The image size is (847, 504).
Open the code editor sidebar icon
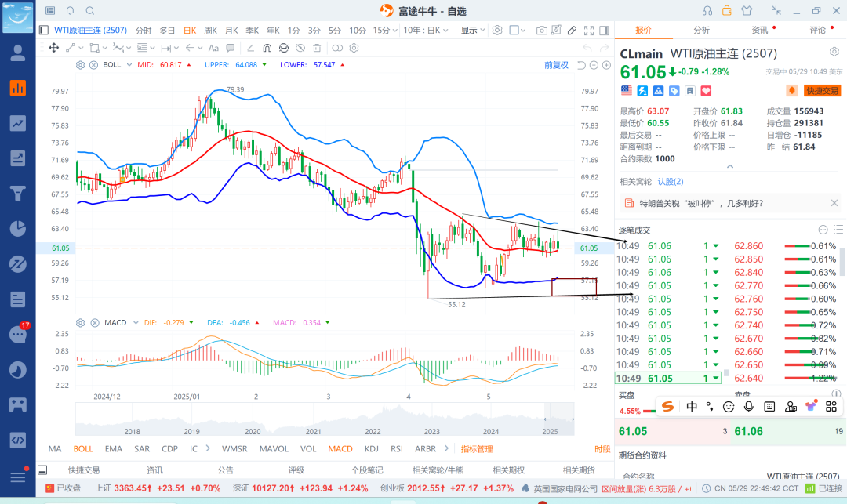[18, 441]
